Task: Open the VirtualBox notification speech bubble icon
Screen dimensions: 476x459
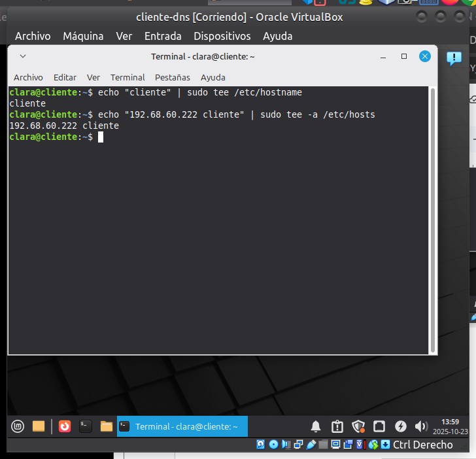Action: 454,59
